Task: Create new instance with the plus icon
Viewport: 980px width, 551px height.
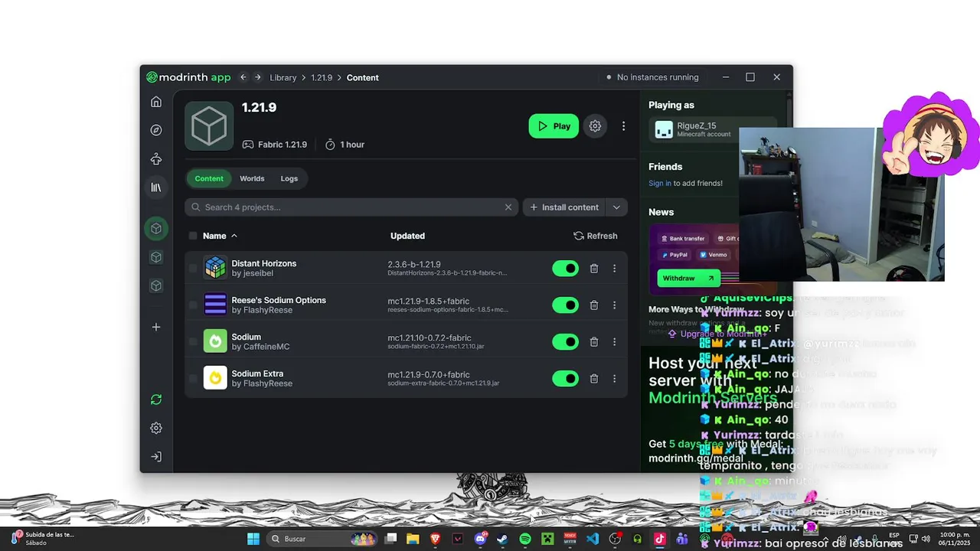Action: tap(156, 327)
